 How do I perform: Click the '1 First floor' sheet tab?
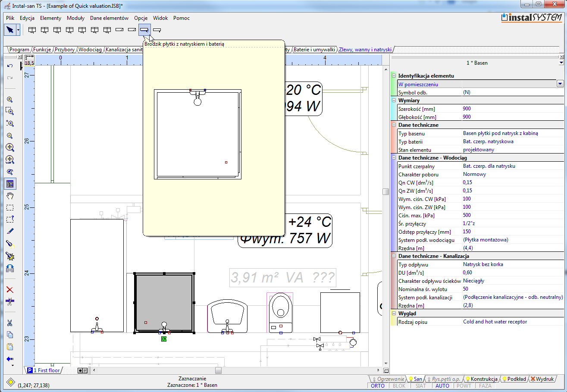pos(46,370)
